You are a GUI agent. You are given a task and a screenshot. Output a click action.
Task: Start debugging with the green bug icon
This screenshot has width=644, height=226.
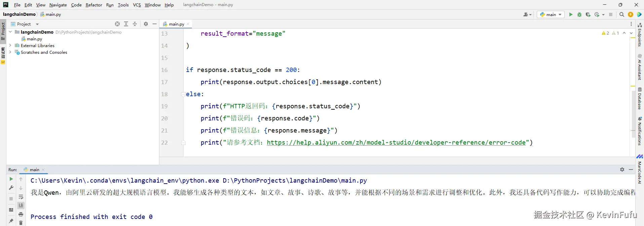click(x=579, y=14)
